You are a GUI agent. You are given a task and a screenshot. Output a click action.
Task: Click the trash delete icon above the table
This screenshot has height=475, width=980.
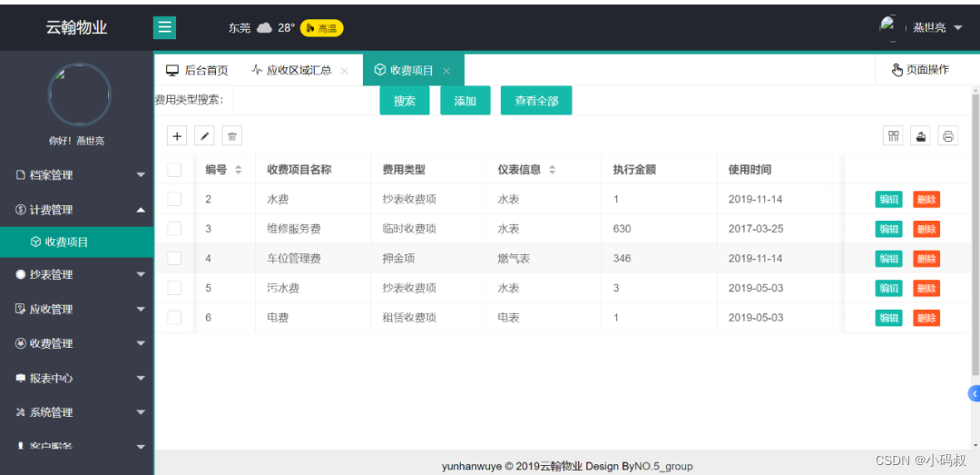pyautogui.click(x=232, y=136)
